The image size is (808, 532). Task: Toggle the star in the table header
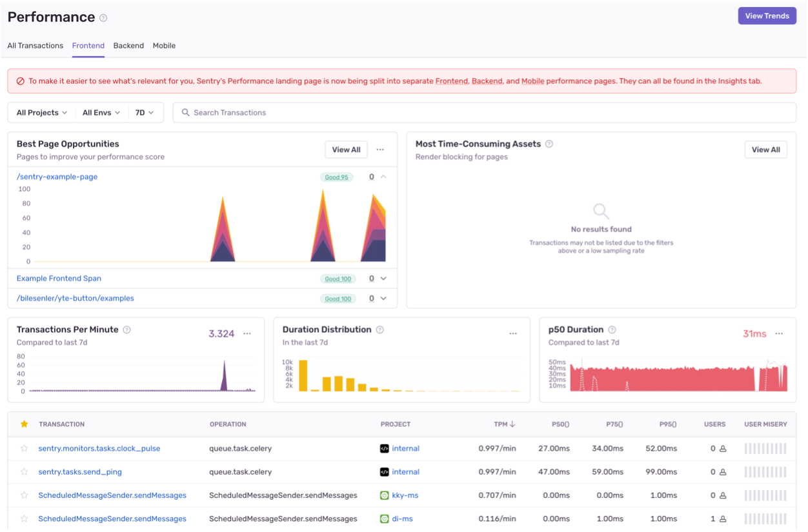(25, 424)
